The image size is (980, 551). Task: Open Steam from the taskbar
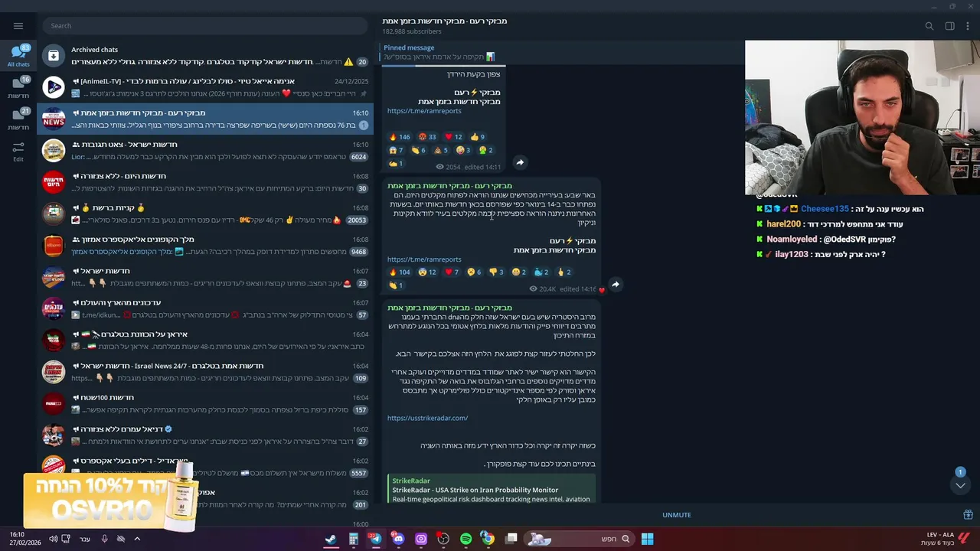coord(331,539)
